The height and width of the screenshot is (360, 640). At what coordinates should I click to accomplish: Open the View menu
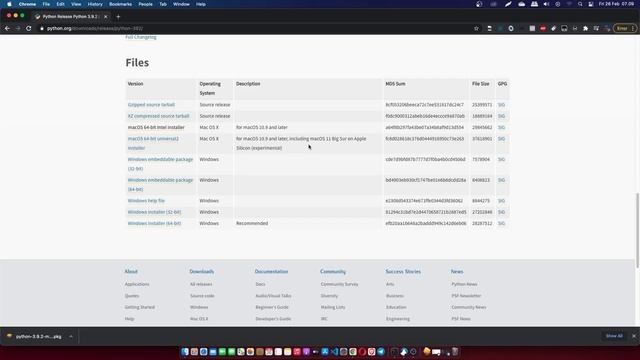tap(76, 4)
